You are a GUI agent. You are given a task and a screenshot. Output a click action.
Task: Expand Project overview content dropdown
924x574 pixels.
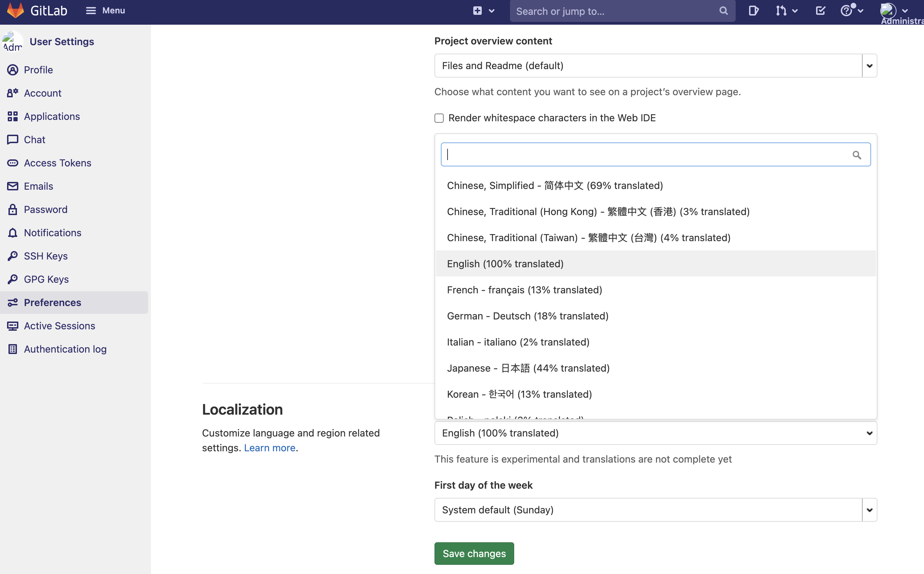point(869,66)
